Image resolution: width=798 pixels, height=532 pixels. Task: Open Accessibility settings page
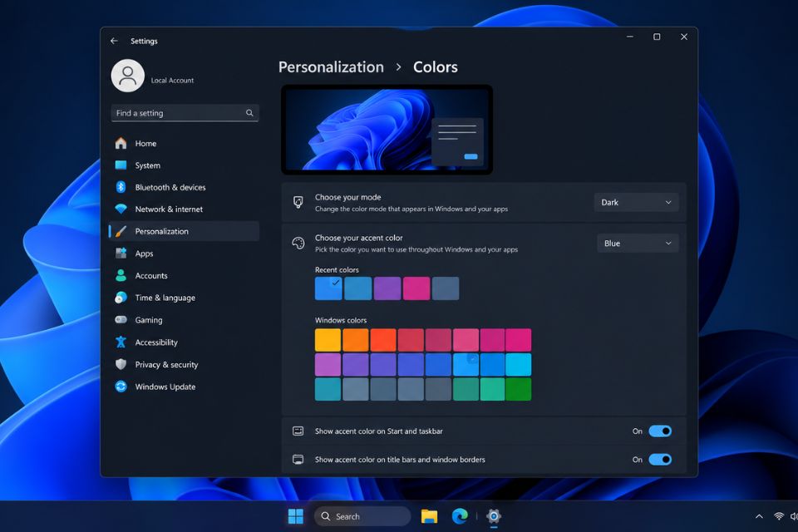pyautogui.click(x=184, y=342)
